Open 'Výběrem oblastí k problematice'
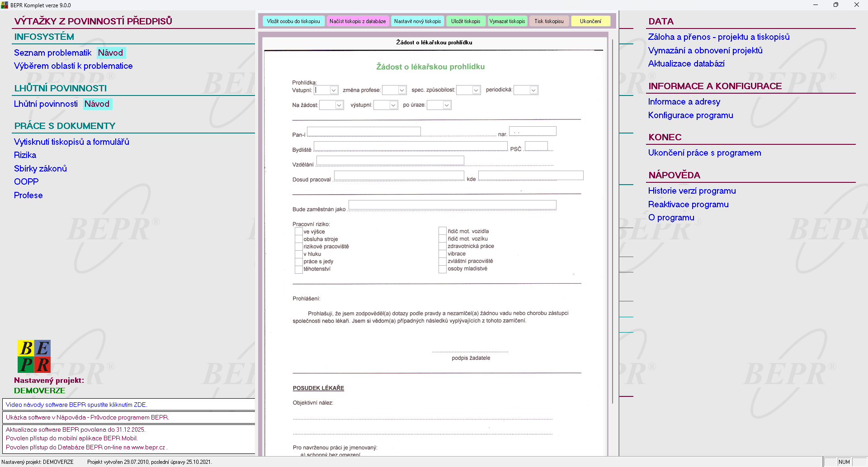This screenshot has height=467, width=868. (x=73, y=66)
